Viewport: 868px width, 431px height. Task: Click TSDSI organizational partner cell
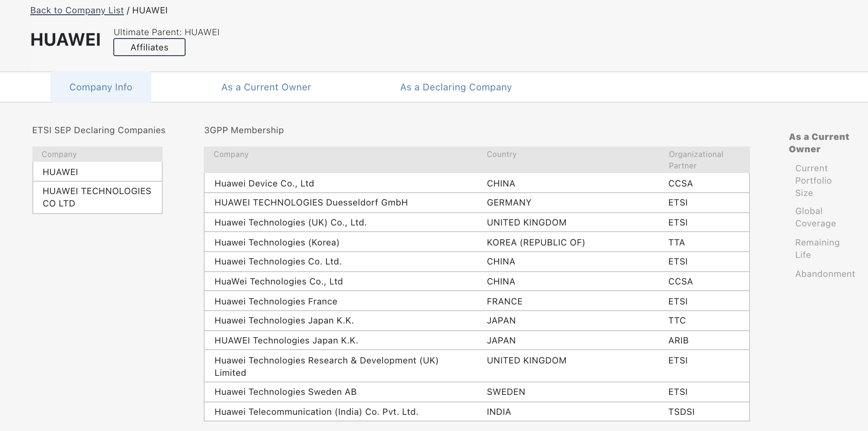pos(681,412)
